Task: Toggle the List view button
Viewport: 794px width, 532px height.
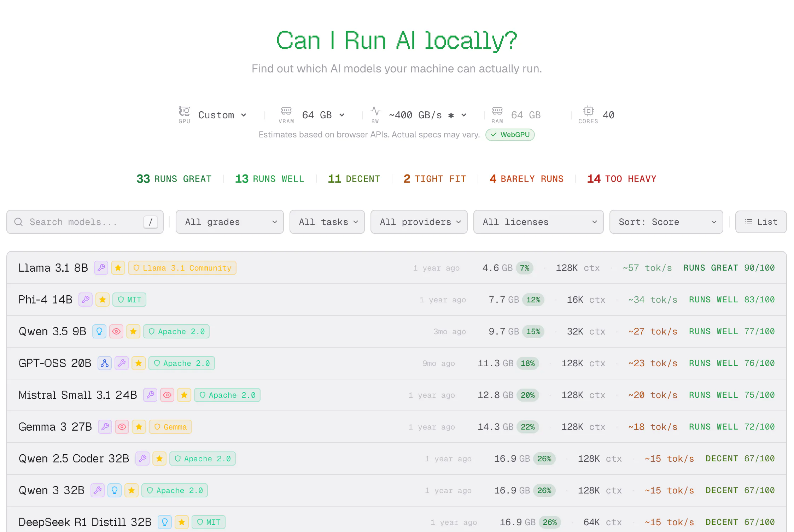Action: click(x=761, y=222)
